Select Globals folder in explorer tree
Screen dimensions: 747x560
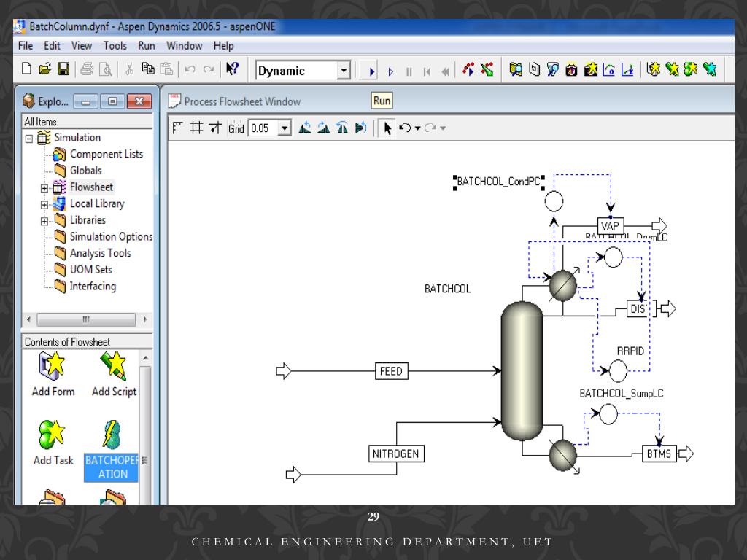[x=86, y=171]
